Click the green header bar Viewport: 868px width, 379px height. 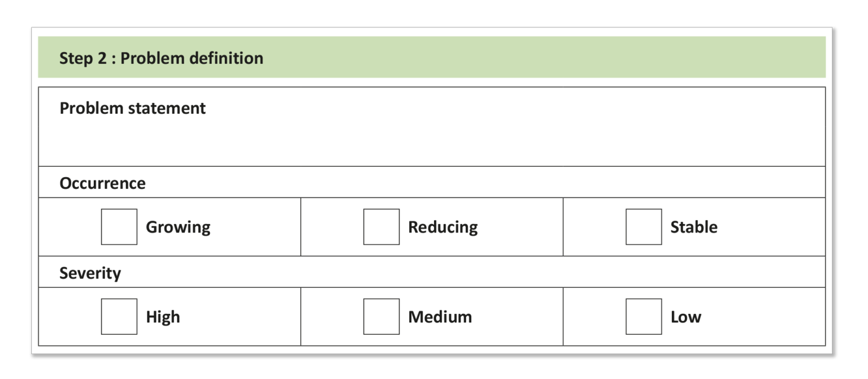(x=432, y=57)
